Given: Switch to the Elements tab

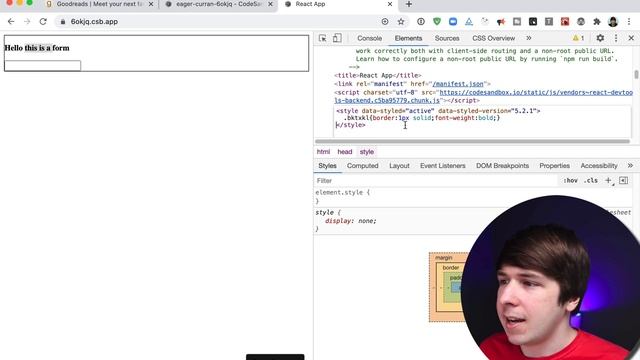Looking at the screenshot, I should click(x=408, y=38).
